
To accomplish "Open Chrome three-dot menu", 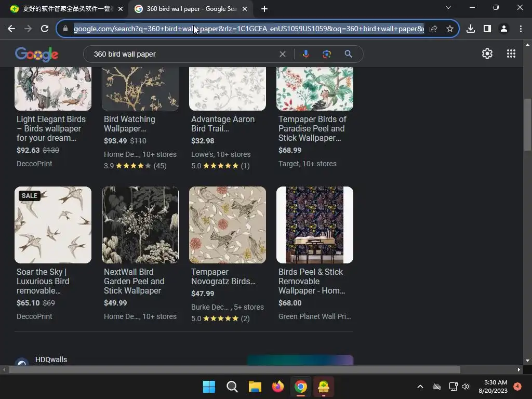I will (x=521, y=29).
